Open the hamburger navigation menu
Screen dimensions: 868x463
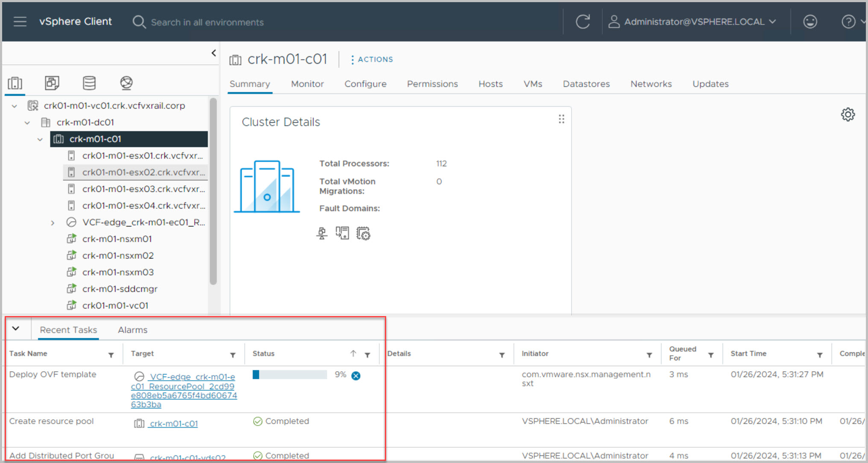(20, 22)
